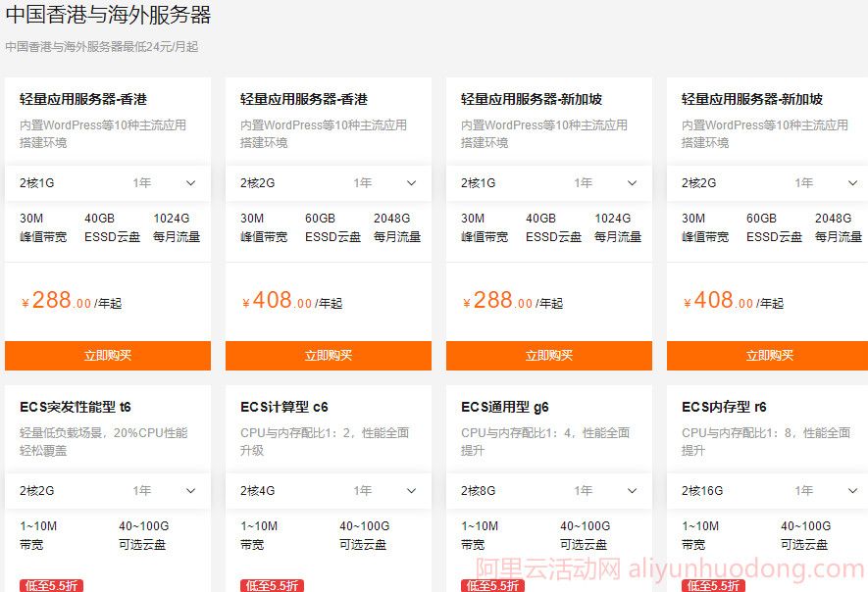The image size is (868, 592).
Task: Click 立即购买 for the 新加坡 2核2G server
Action: [768, 355]
